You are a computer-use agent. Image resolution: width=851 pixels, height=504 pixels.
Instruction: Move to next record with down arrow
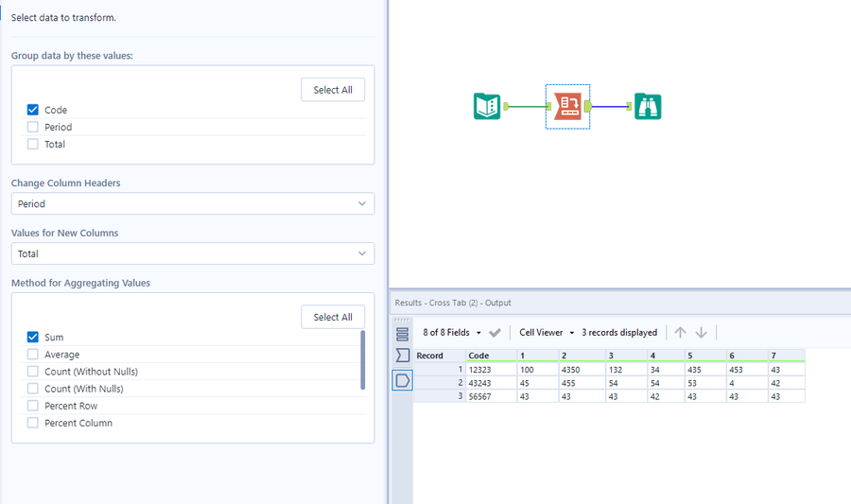(702, 332)
